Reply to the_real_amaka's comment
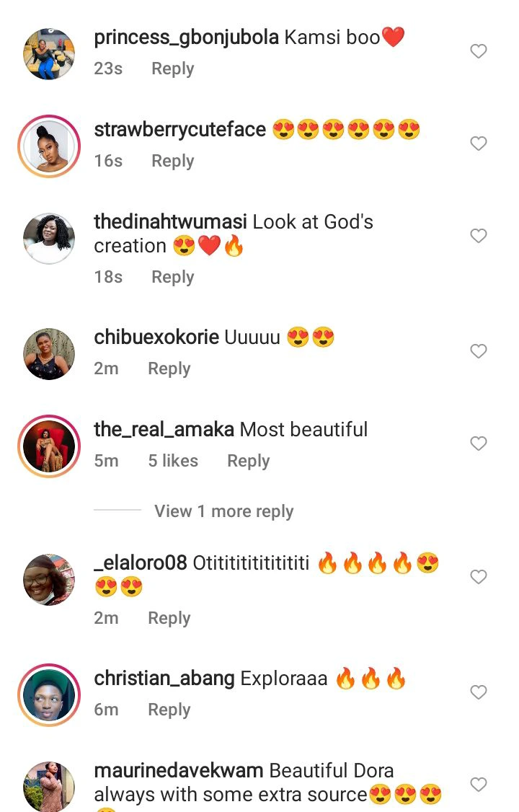 248,461
